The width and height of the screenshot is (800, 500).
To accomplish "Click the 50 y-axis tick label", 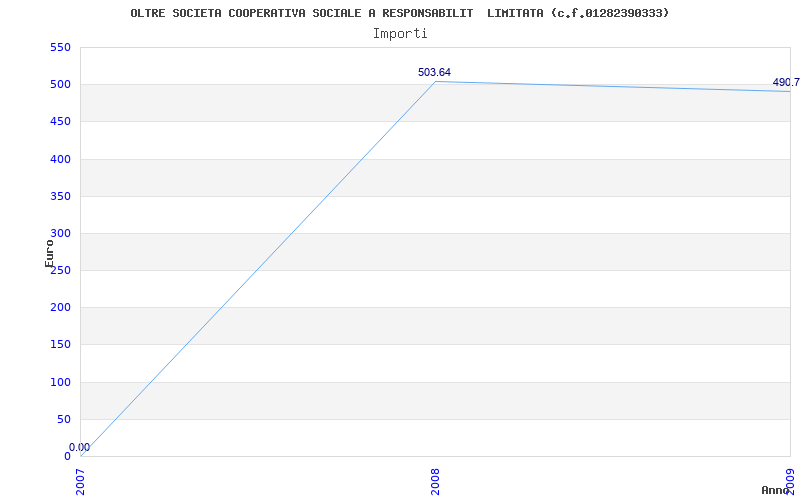I will 63,419.
